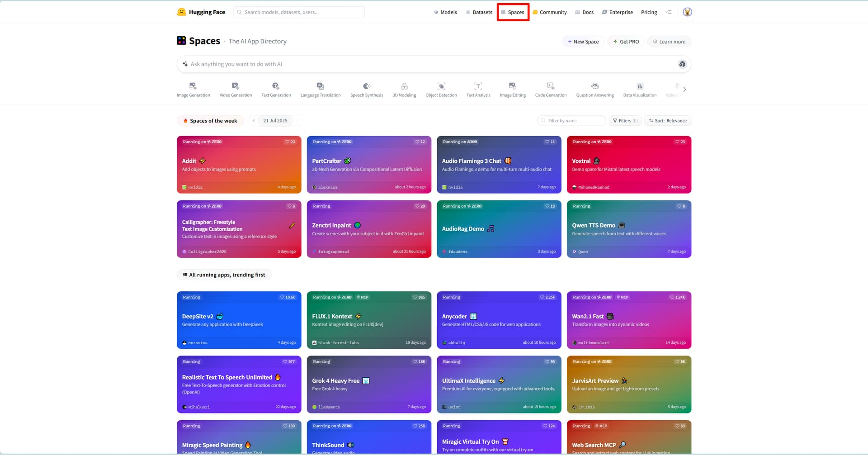868x455 pixels.
Task: Select the Video Generation category icon
Action: (x=235, y=86)
